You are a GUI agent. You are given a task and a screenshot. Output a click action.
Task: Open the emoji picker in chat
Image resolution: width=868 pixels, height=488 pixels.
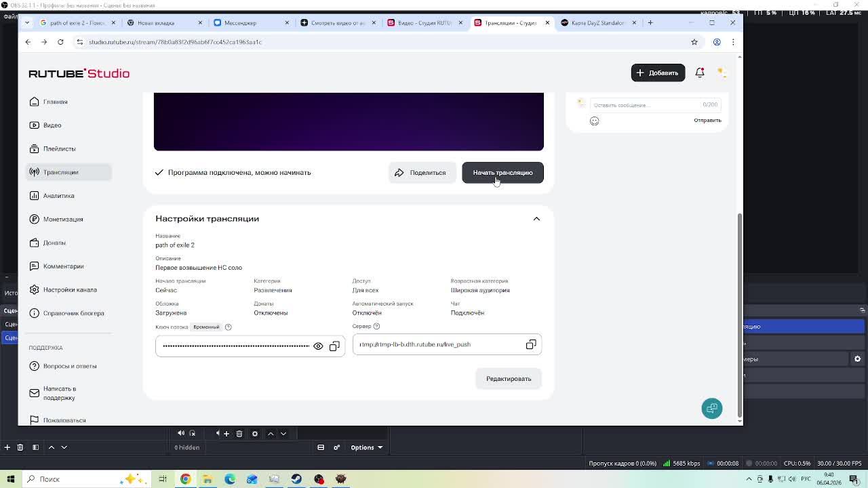tap(594, 121)
